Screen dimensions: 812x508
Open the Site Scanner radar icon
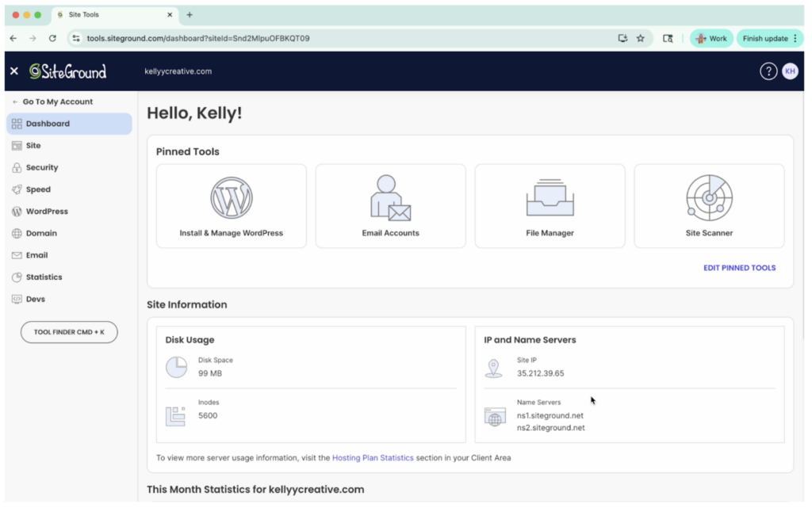(x=709, y=198)
